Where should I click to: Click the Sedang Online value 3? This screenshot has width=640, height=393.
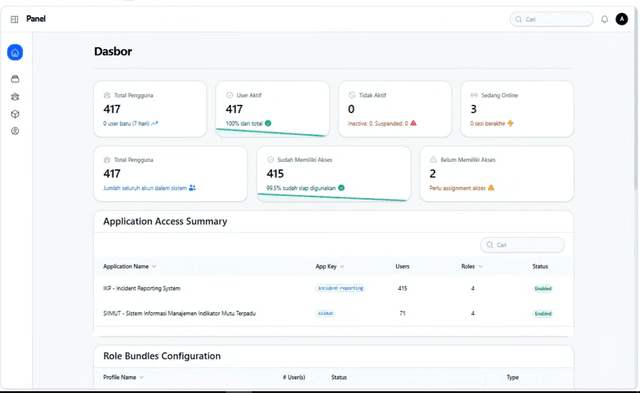(x=473, y=109)
